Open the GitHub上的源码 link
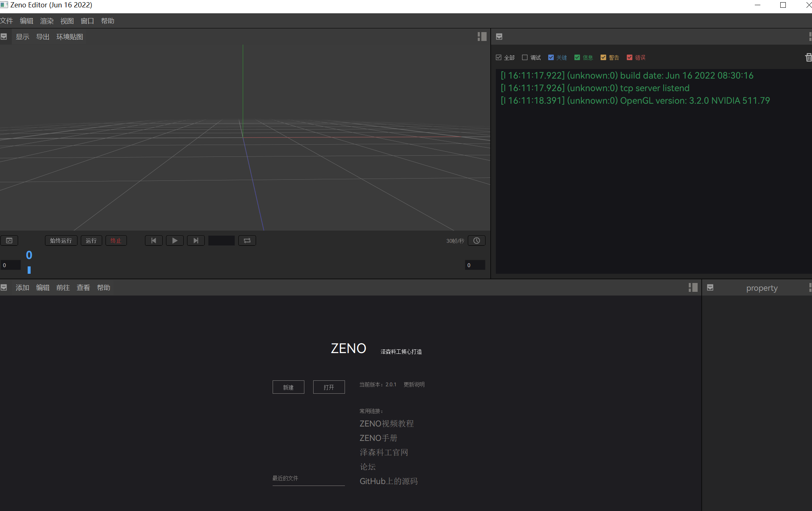 pyautogui.click(x=388, y=481)
